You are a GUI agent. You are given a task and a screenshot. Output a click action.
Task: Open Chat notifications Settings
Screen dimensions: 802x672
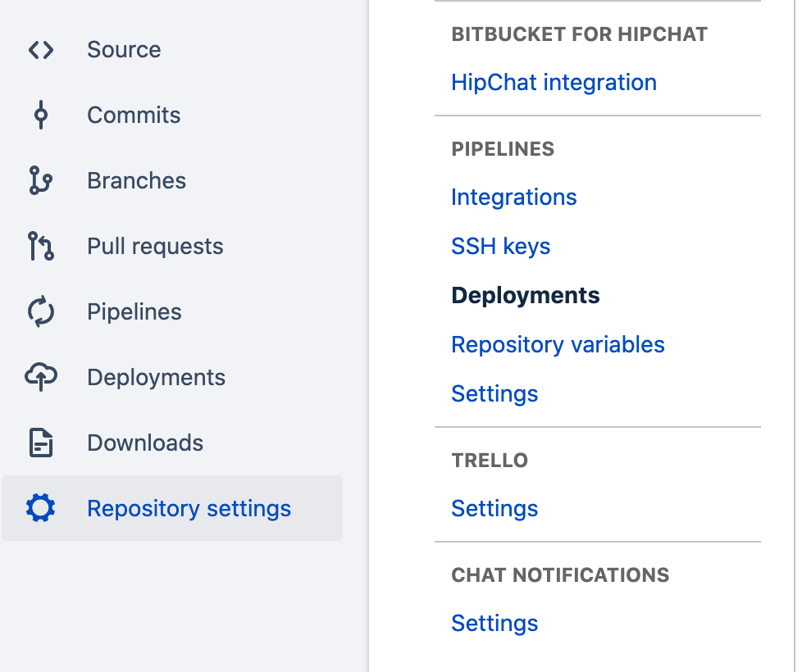tap(494, 623)
